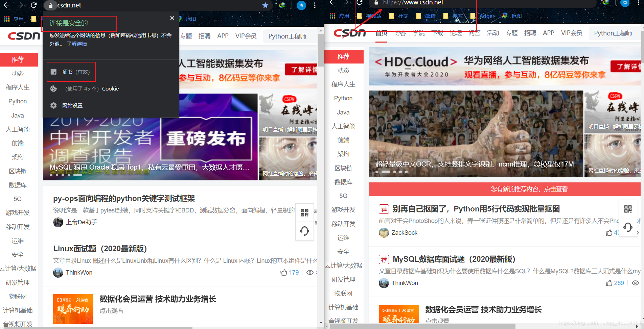The image size is (644, 329).
Task: Open the 超轻量级中文OCR carousel slide
Action: (x=476, y=134)
